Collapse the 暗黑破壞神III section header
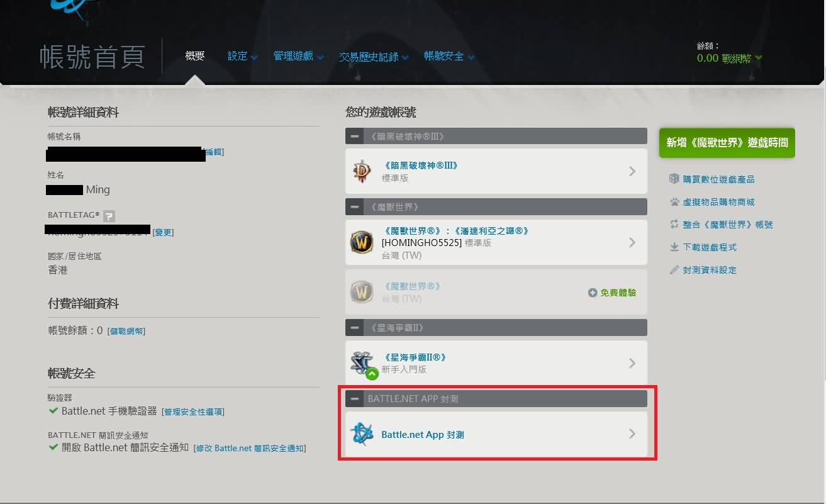The image size is (826, 504). pos(355,136)
